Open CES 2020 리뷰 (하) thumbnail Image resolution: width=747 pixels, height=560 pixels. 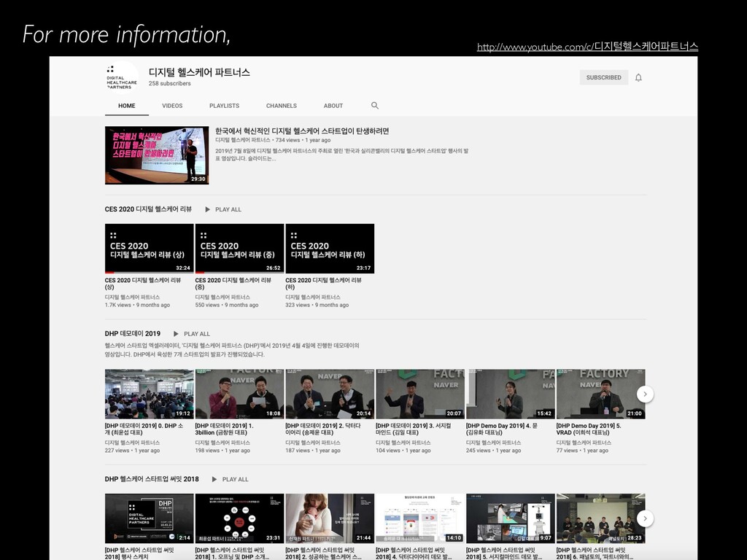coord(330,249)
